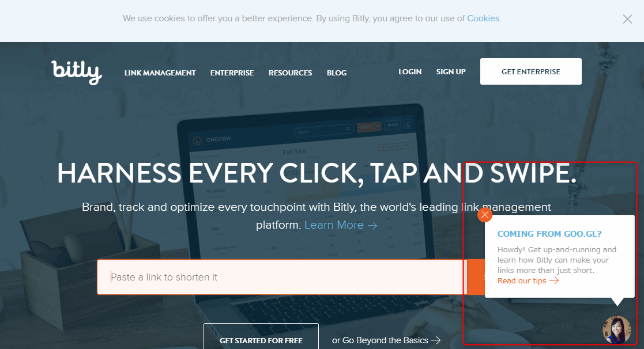Click the Get Enterprise button
Viewport: 644px width, 349px height.
(530, 71)
